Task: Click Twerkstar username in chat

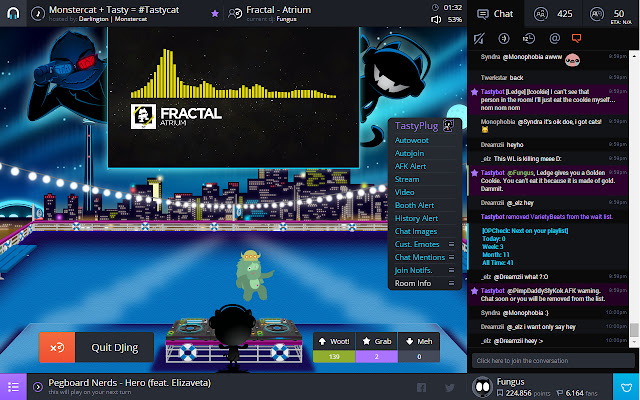Action: [494, 78]
